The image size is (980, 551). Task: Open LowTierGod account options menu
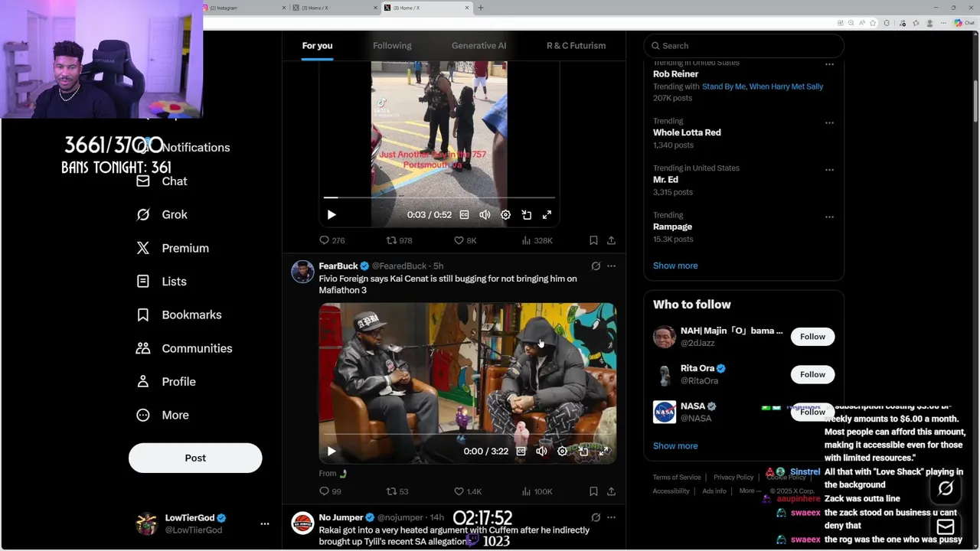265,524
